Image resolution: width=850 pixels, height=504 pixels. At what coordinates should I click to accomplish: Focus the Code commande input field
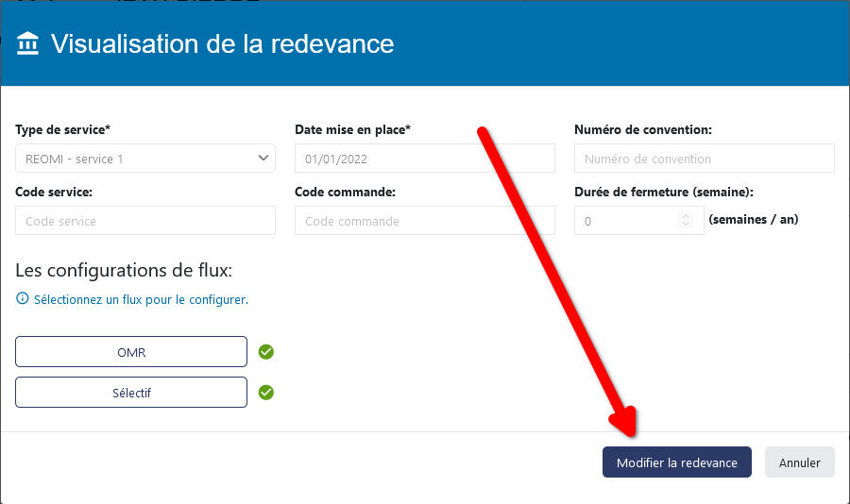click(x=424, y=221)
